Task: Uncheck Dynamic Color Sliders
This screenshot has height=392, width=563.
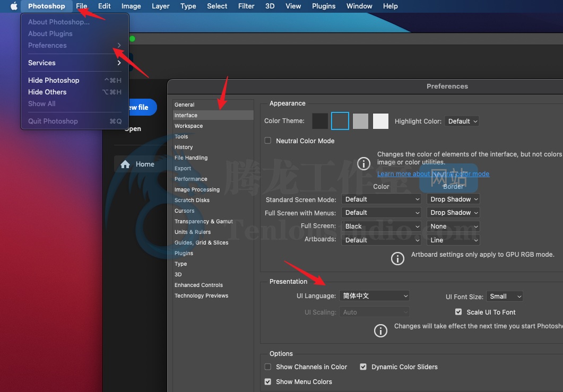Action: pyautogui.click(x=363, y=367)
